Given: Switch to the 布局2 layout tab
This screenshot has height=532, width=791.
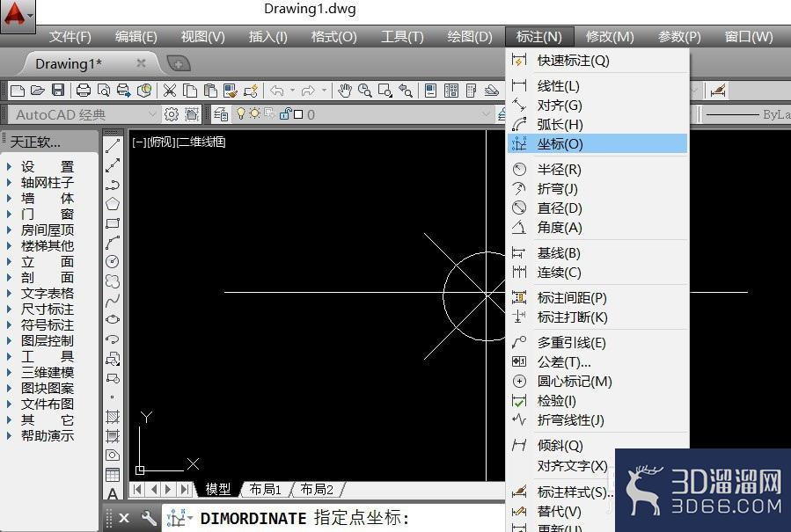Looking at the screenshot, I should pos(316,489).
